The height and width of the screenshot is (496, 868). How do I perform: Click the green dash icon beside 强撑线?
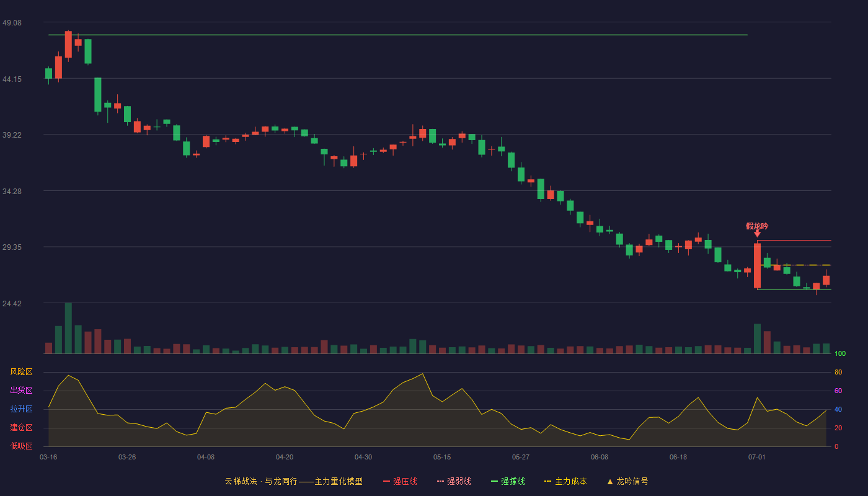[x=494, y=482]
